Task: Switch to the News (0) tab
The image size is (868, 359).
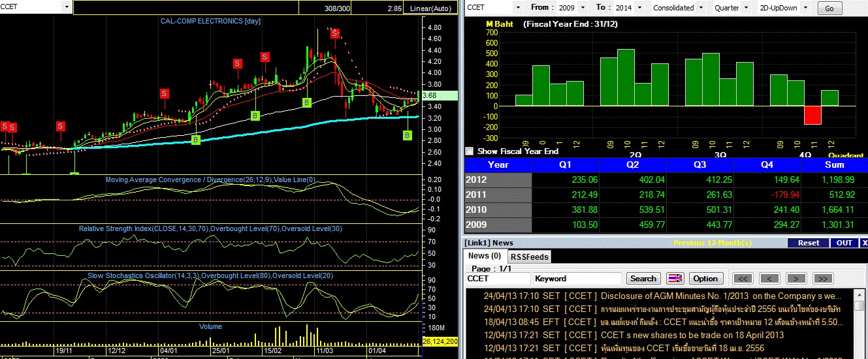Action: pos(485,256)
